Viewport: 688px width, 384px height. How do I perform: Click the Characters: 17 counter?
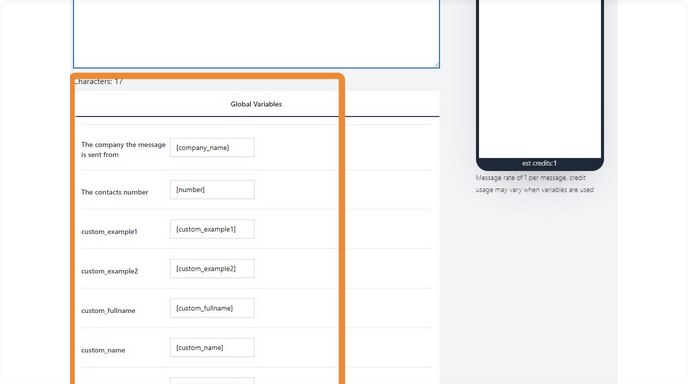point(98,82)
